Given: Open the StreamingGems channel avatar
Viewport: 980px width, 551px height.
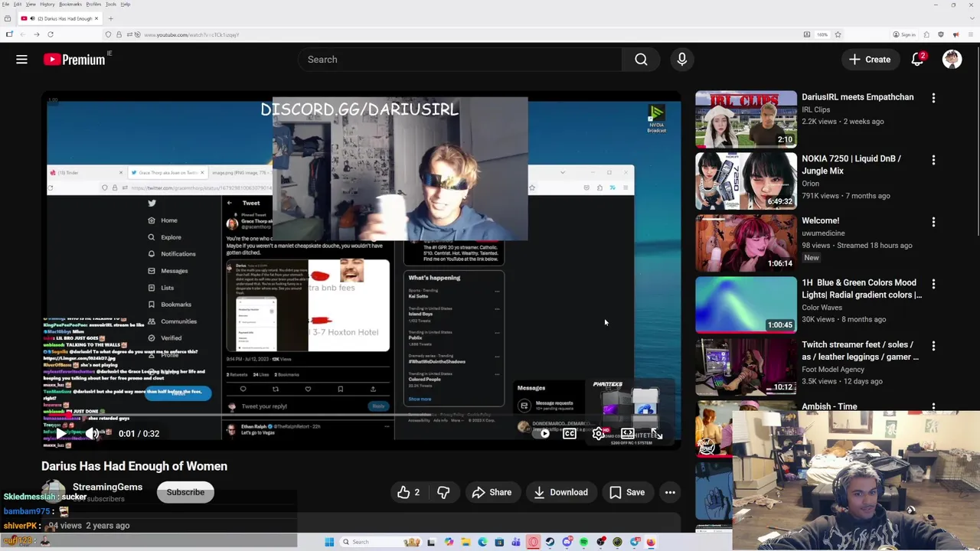Looking at the screenshot, I should coord(54,491).
